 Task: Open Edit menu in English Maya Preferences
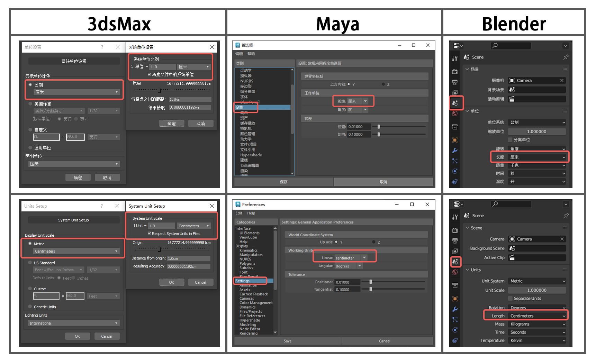pyautogui.click(x=239, y=213)
